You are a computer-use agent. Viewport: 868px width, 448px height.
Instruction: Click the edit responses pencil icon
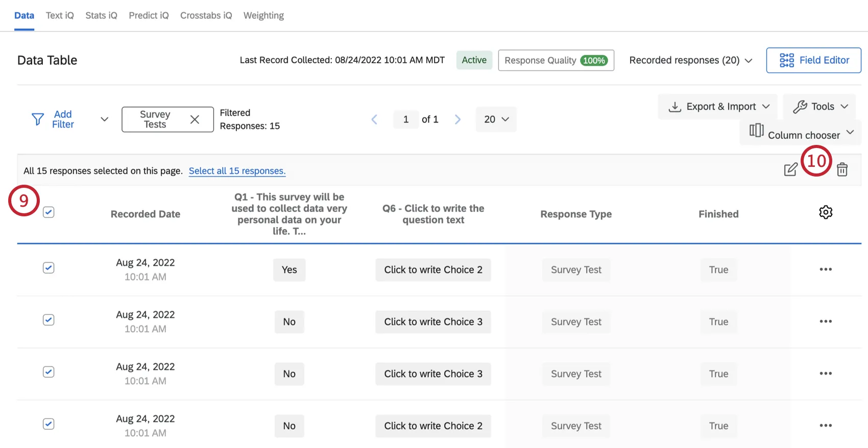[x=790, y=169]
